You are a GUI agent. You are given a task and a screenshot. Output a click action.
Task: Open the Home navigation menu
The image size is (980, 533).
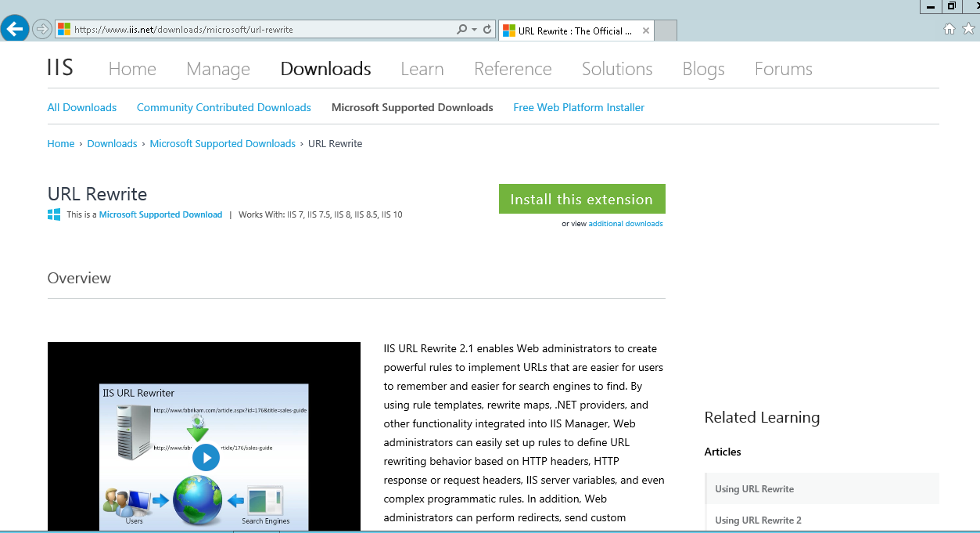tap(132, 69)
